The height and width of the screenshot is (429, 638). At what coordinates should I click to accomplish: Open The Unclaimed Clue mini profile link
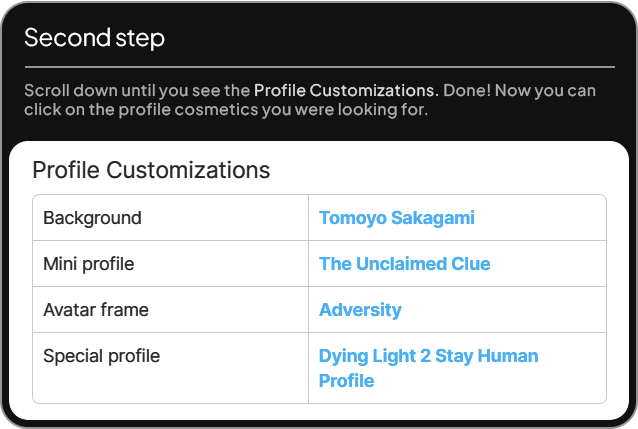click(x=404, y=264)
